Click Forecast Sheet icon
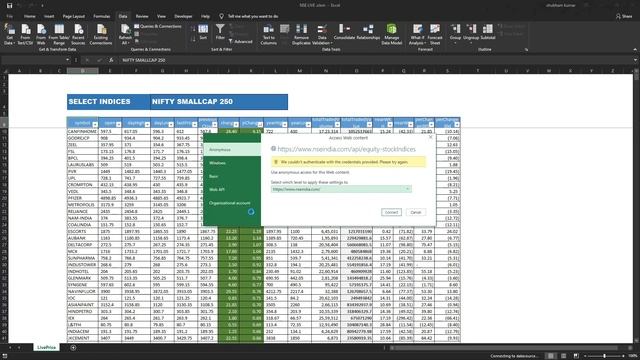The width and height of the screenshot is (640, 360). [x=435, y=34]
